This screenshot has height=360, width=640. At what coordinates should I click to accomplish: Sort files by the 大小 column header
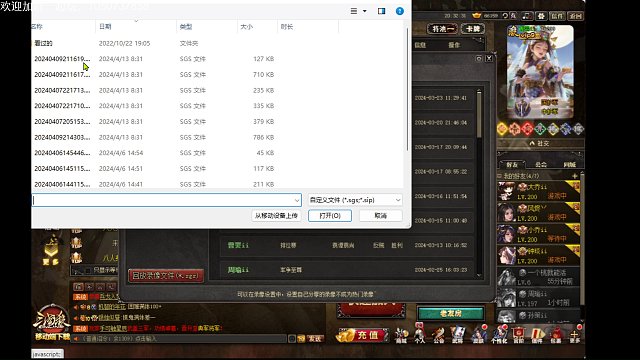257,27
